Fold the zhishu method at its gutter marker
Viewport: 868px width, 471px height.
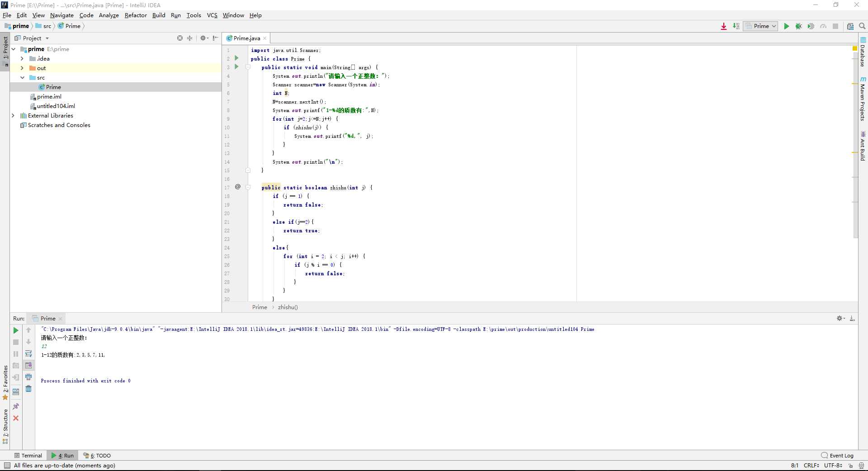[x=248, y=187]
